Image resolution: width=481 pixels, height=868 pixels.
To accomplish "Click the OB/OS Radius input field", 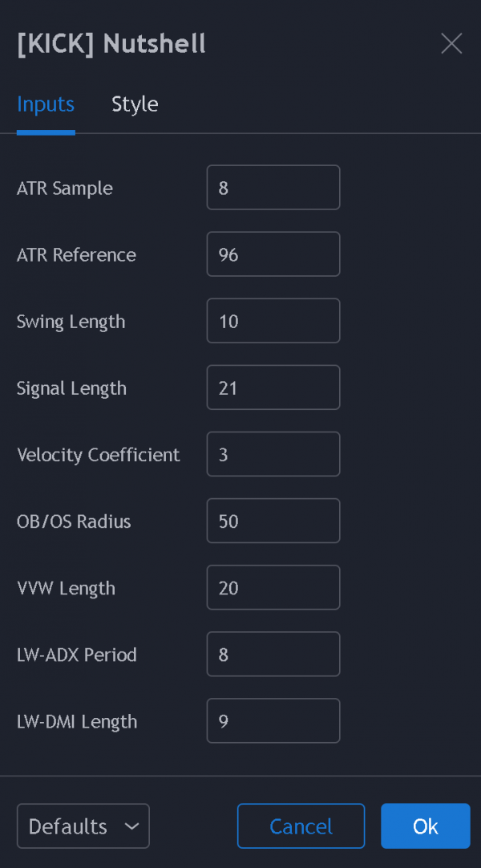I will click(273, 521).
